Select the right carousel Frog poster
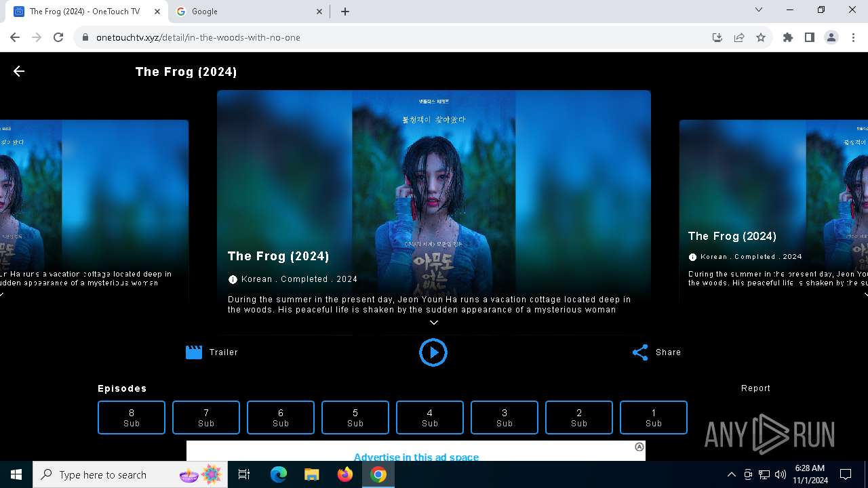This screenshot has height=488, width=868. pos(774,210)
